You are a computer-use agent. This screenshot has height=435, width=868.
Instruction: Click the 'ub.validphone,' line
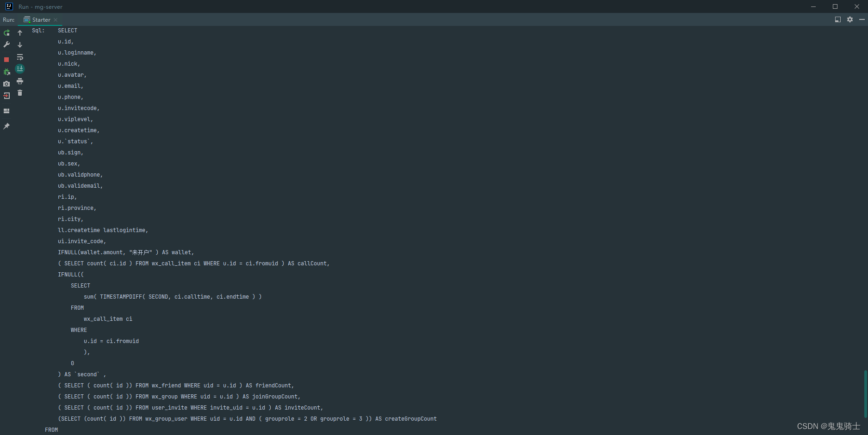pyautogui.click(x=81, y=175)
